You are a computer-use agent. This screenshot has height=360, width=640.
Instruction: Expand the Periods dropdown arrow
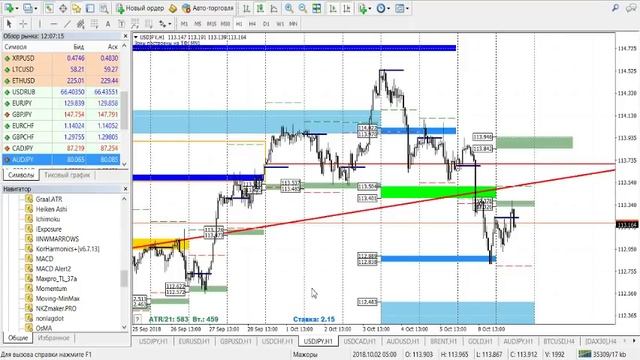click(389, 8)
